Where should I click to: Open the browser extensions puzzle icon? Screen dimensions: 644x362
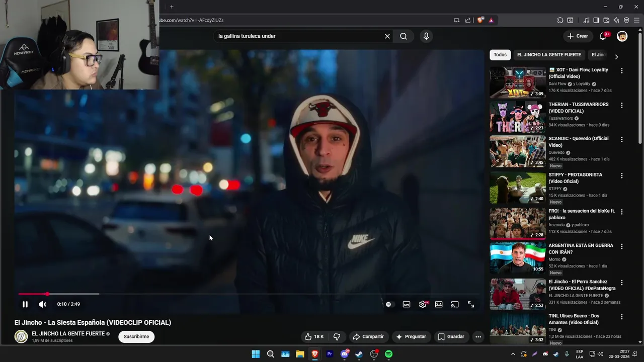coord(560,20)
